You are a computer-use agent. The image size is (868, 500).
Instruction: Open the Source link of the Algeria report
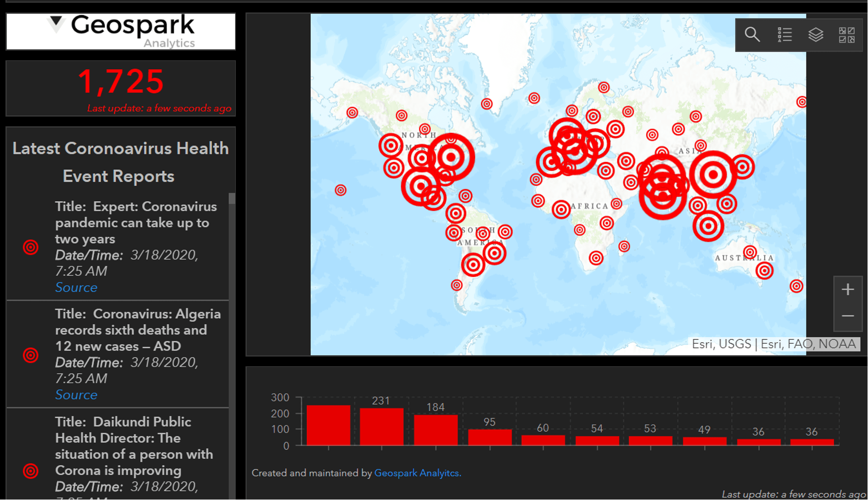[76, 394]
